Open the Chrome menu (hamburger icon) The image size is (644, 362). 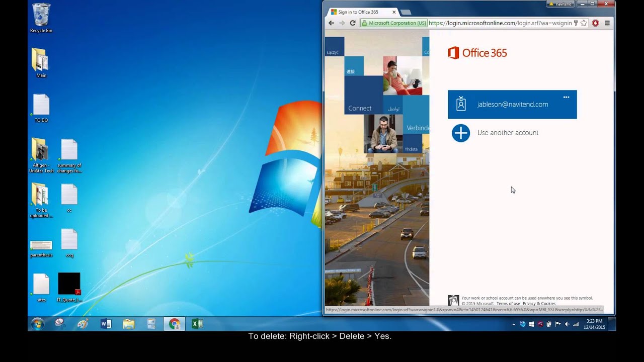[x=608, y=23]
